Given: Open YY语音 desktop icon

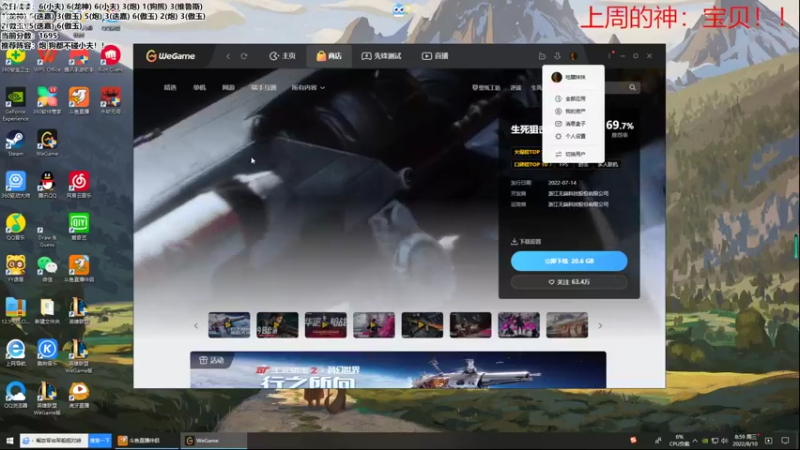Looking at the screenshot, I should tap(15, 268).
